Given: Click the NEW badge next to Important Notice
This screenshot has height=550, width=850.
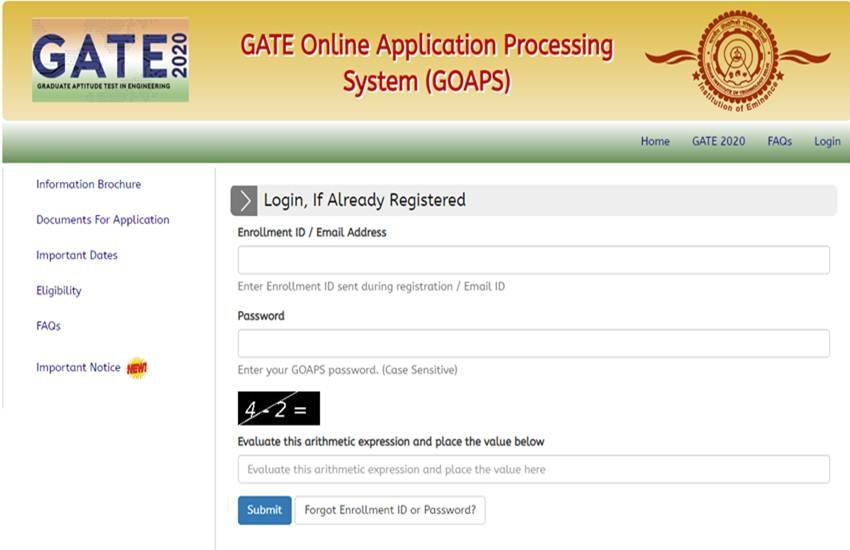Looking at the screenshot, I should tap(137, 368).
